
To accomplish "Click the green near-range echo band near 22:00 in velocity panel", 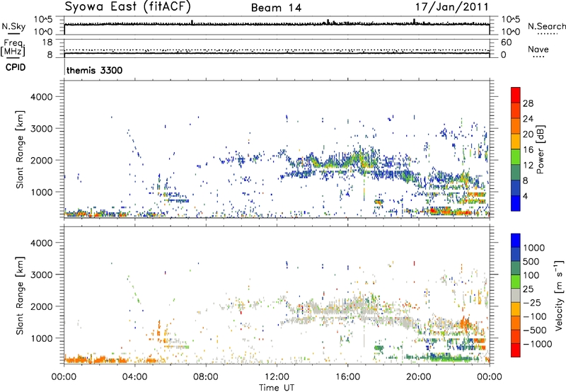I will [453, 358].
